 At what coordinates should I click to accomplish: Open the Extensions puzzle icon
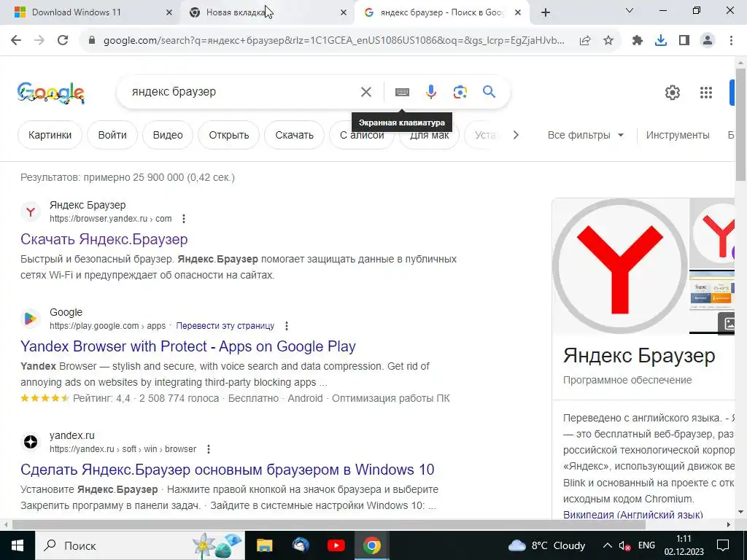[638, 41]
